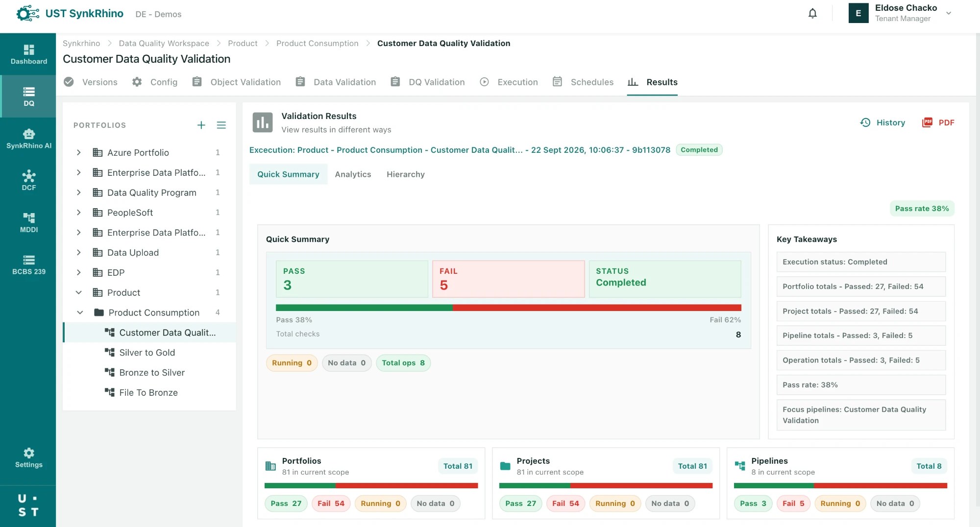The image size is (980, 527).
Task: Open the DQ Validation tab
Action: (428, 82)
